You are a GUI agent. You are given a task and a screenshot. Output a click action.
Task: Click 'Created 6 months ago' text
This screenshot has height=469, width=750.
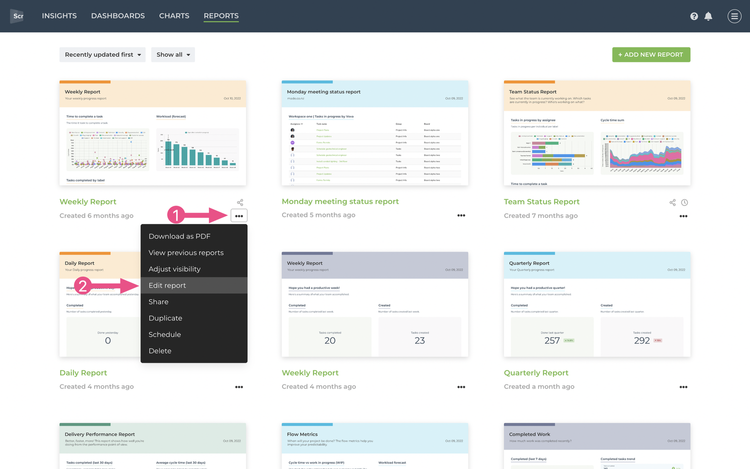pos(96,216)
